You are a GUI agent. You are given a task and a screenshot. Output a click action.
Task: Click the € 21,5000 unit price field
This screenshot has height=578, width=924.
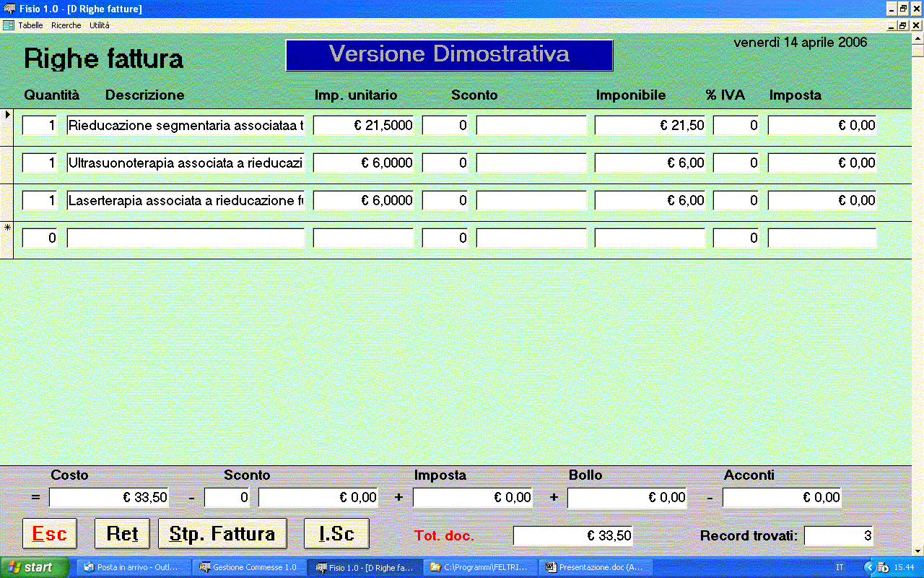click(364, 126)
